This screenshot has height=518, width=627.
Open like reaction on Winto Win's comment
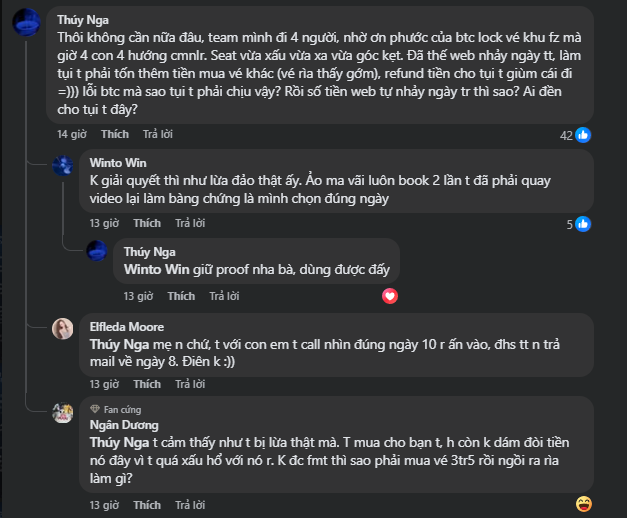click(583, 224)
